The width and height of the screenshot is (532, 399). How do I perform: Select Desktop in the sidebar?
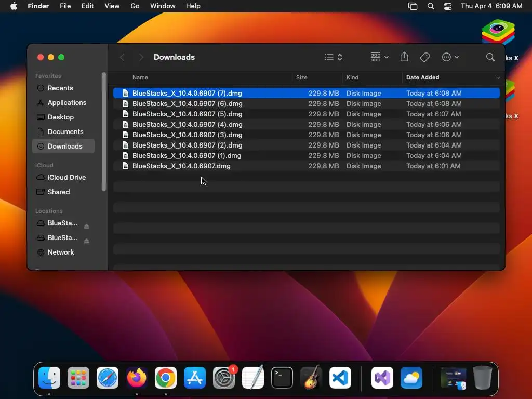tap(63, 117)
